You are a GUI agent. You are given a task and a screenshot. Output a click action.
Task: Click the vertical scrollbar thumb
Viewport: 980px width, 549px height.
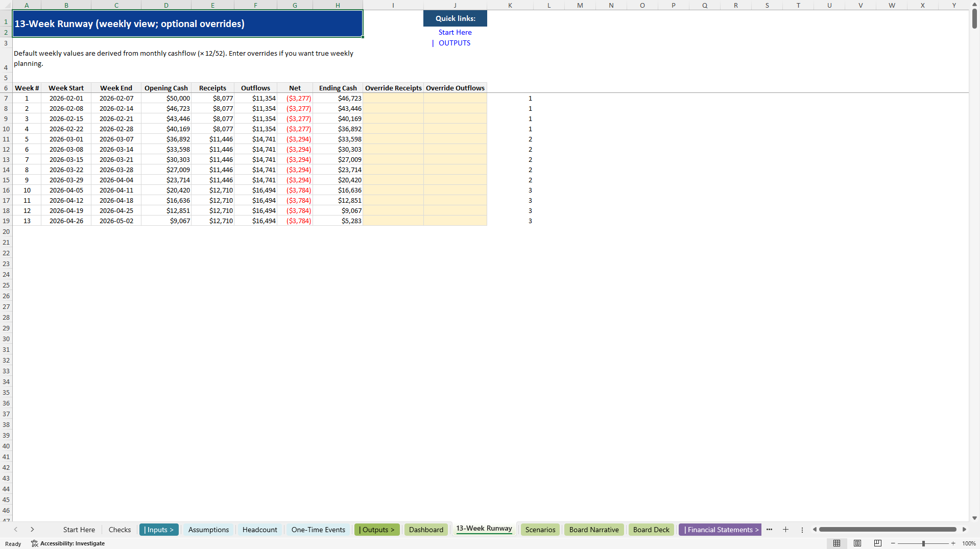[x=974, y=19]
